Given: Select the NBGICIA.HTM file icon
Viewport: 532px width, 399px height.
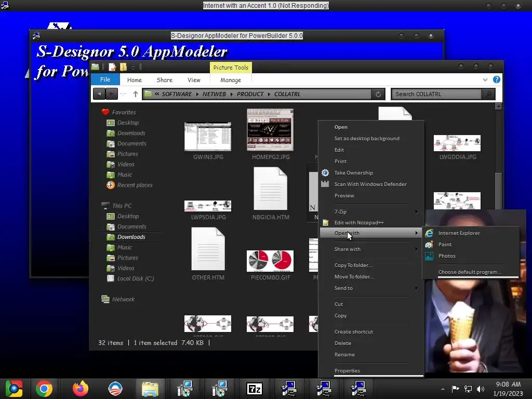Looking at the screenshot, I should click(270, 189).
